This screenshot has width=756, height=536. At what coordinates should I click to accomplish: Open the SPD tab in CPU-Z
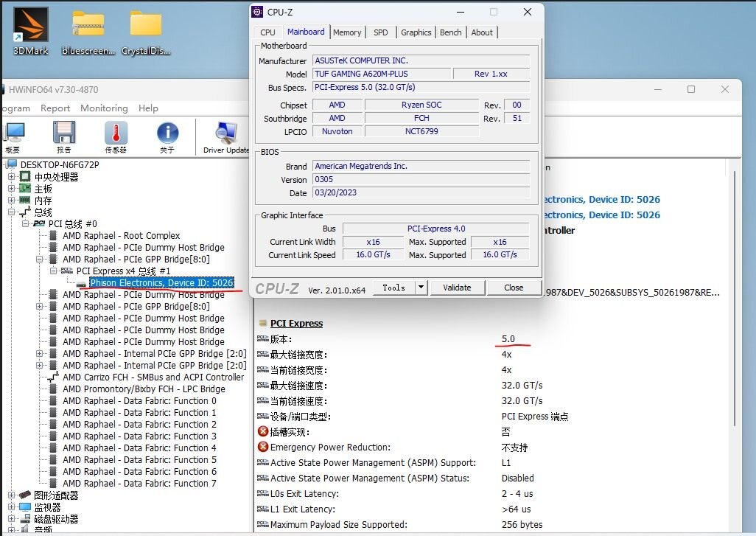380,32
